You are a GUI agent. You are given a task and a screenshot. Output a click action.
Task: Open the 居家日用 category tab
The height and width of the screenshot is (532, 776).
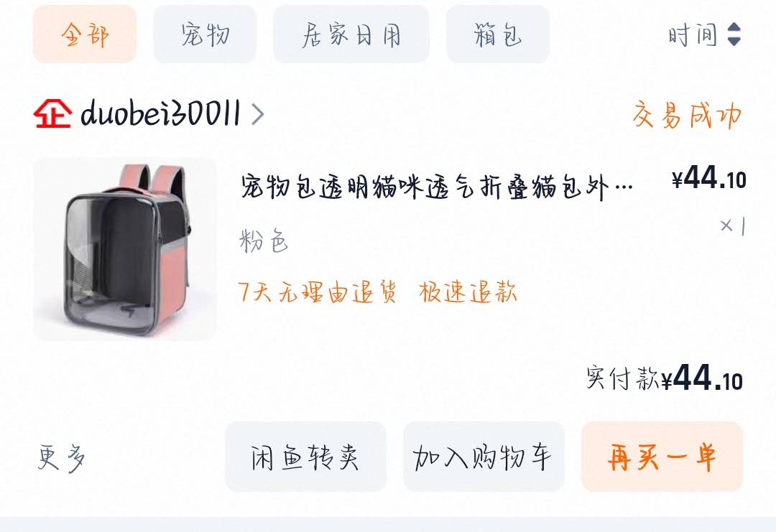351,34
